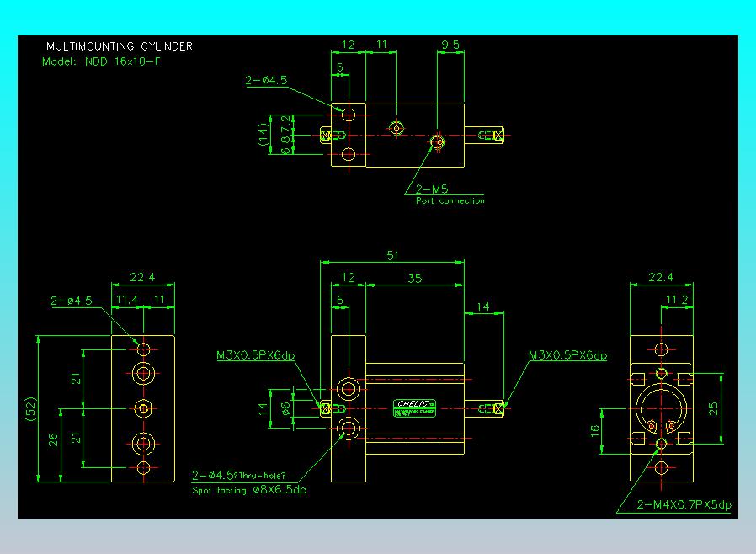Viewport: 756px width, 554px height.
Task: Click the 16 dimension value
Action: (594, 430)
